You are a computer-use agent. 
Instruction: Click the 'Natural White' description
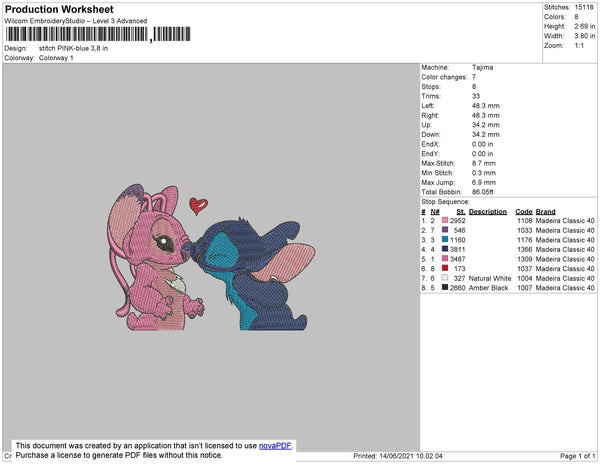(490, 278)
